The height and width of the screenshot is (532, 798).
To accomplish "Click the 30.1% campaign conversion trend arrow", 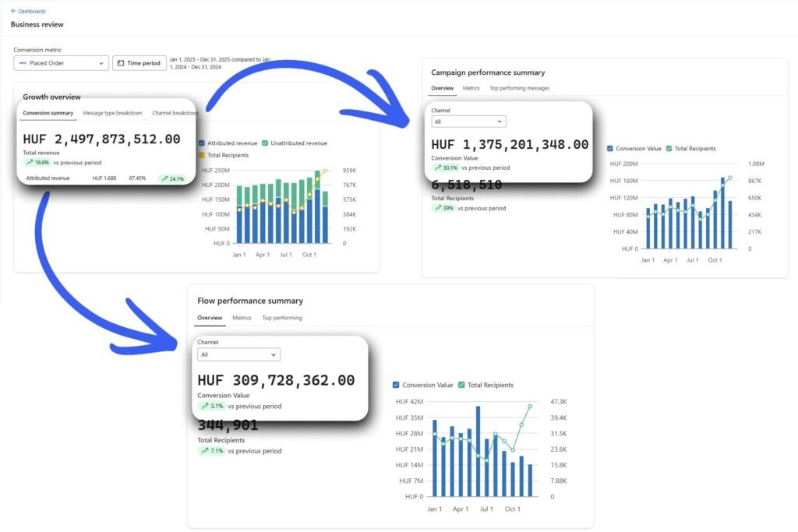I will coord(438,167).
